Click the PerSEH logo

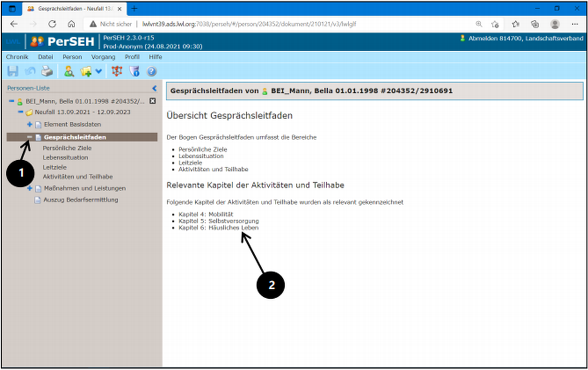pyautogui.click(x=63, y=42)
